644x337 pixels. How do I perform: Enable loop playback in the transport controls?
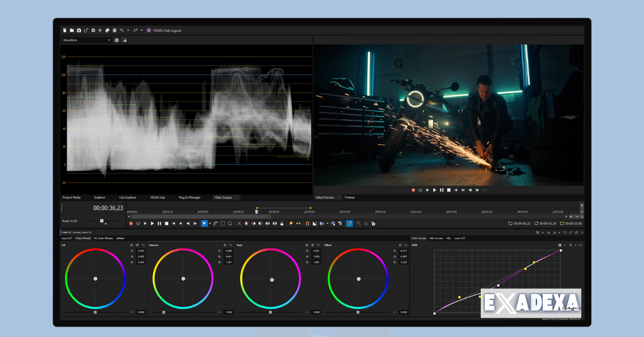[139, 224]
